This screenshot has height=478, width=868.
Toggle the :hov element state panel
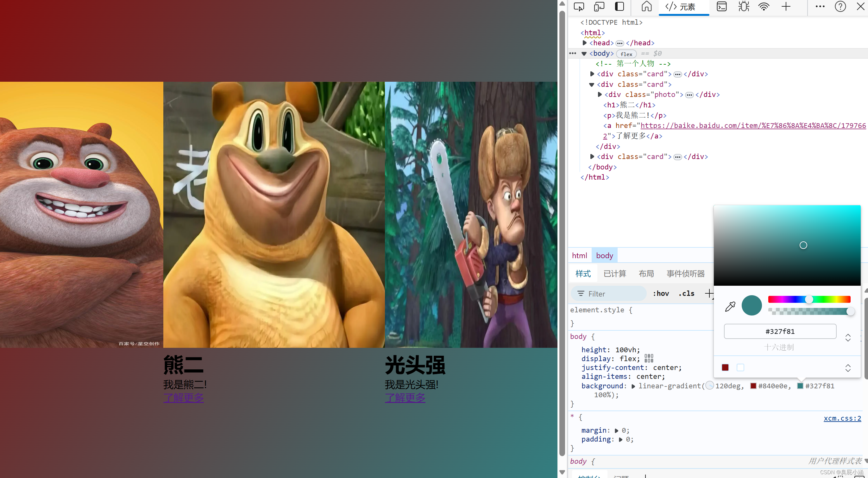pyautogui.click(x=661, y=293)
